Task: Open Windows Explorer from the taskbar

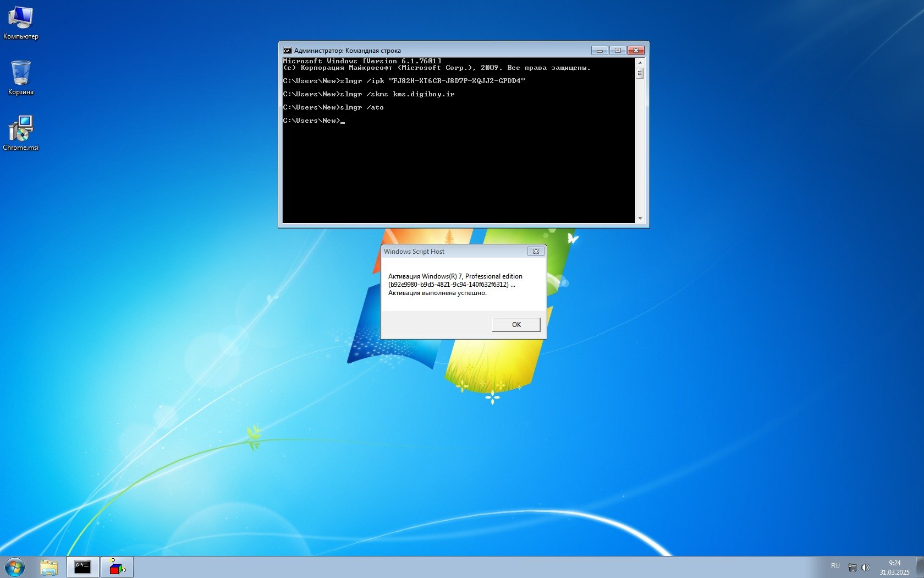Action: (49, 567)
